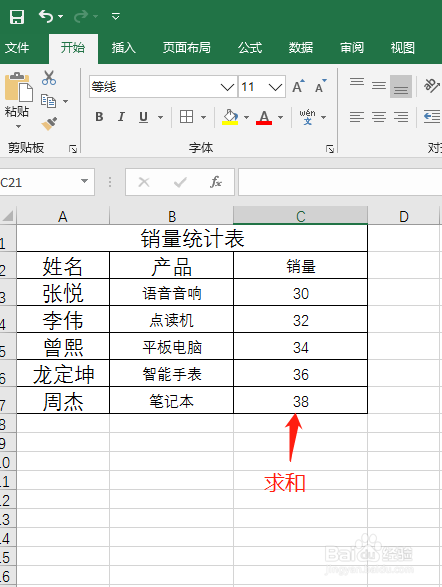
Task: Open the font name box showing 等线
Action: (x=163, y=87)
